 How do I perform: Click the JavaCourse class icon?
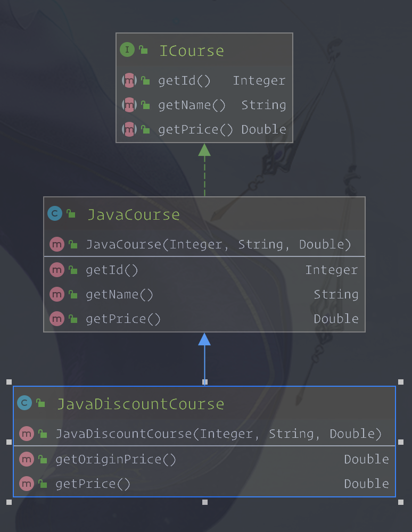(54, 214)
